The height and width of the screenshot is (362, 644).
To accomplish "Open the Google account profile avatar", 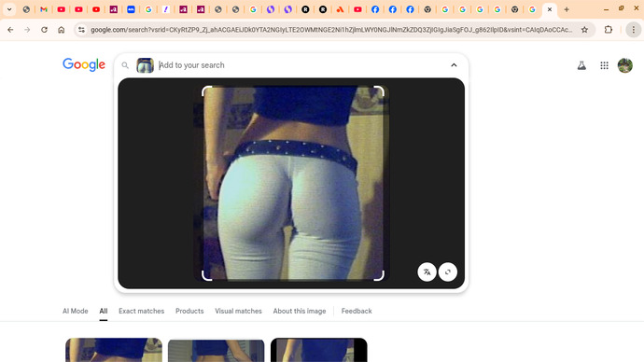I will [625, 65].
